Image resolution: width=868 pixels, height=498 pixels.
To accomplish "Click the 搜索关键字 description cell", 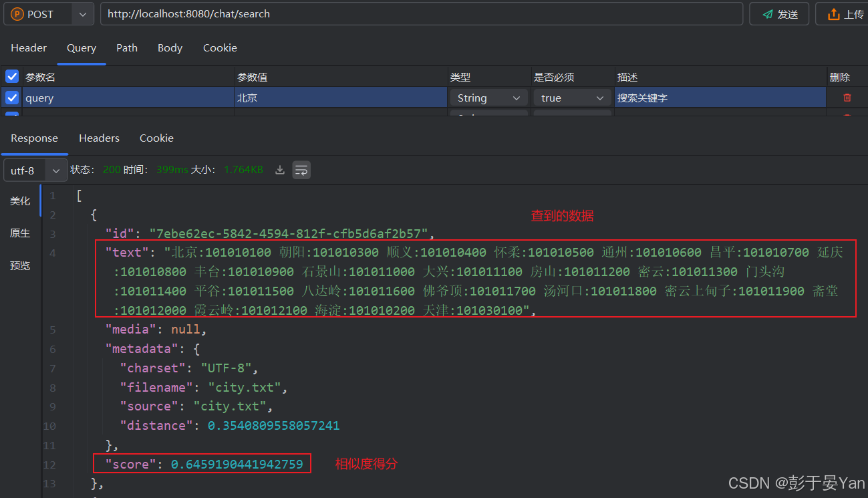I will click(x=720, y=98).
